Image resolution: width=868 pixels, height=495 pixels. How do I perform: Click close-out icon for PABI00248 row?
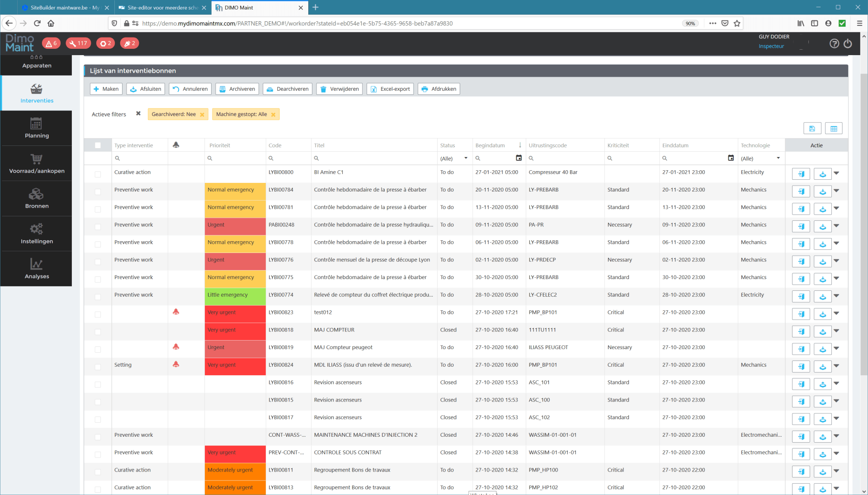(x=823, y=226)
